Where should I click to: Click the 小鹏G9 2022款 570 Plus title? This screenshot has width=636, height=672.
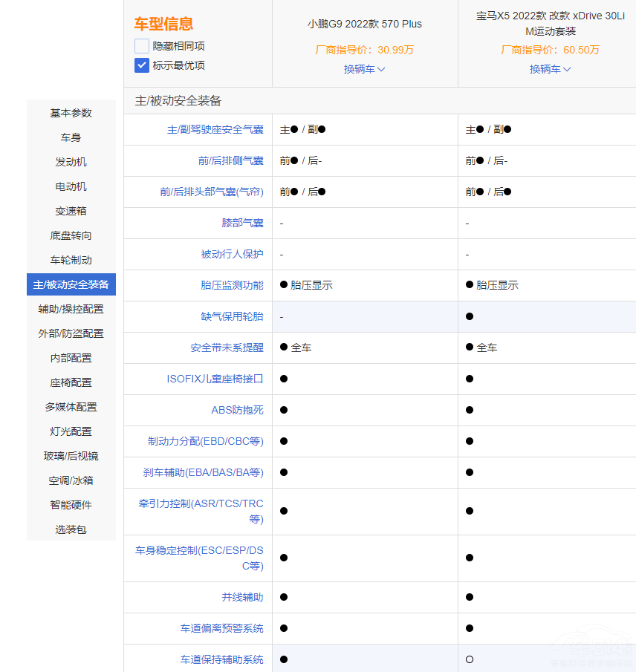tap(364, 24)
